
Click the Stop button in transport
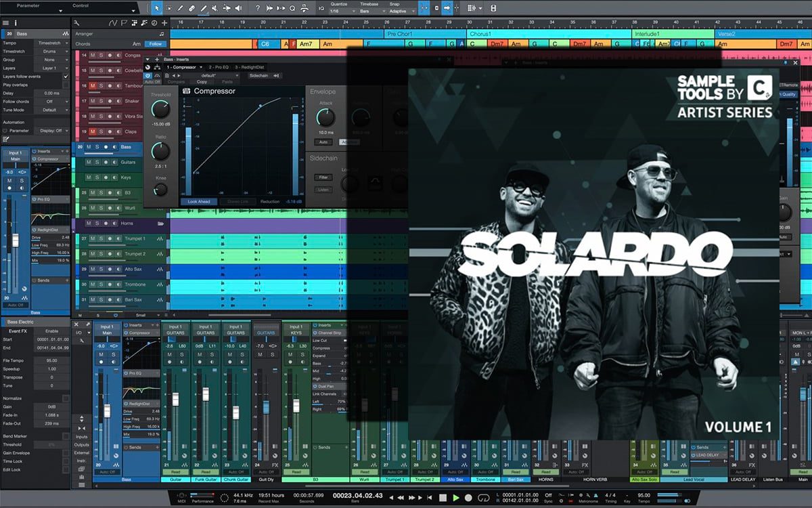click(443, 498)
